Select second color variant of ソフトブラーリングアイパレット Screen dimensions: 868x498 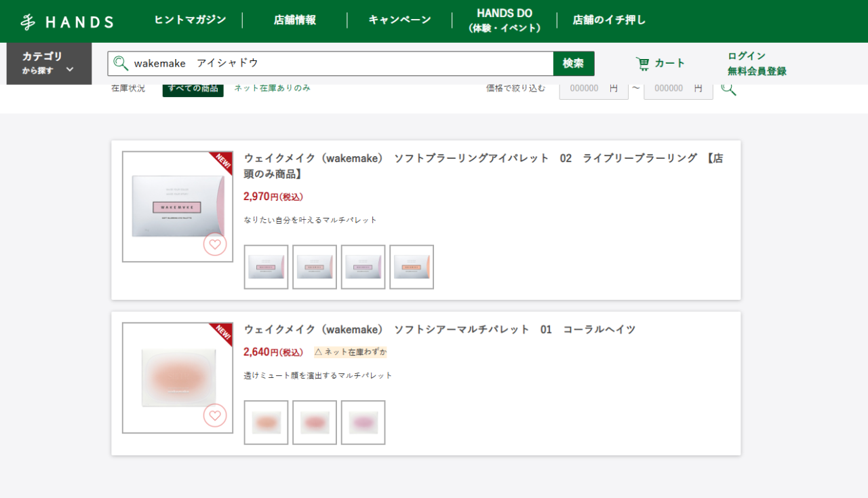[315, 267]
